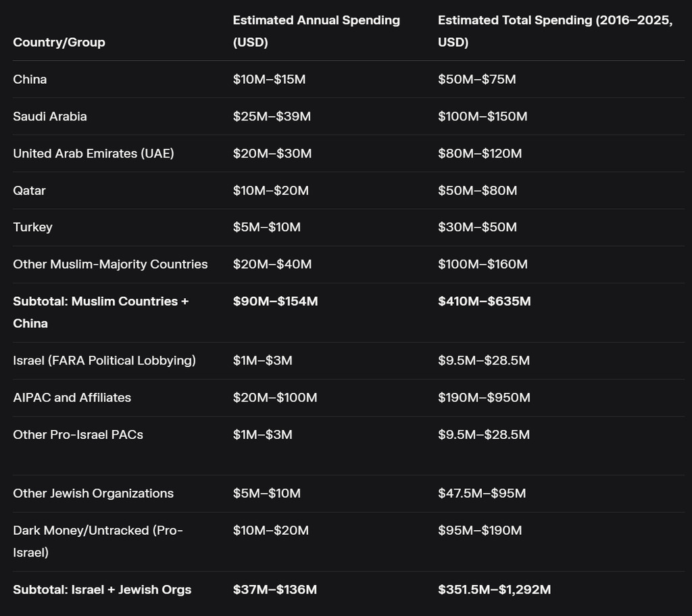Select the Israel (FARA Political Lobbying) cell
The height and width of the screenshot is (616, 692).
tap(104, 360)
